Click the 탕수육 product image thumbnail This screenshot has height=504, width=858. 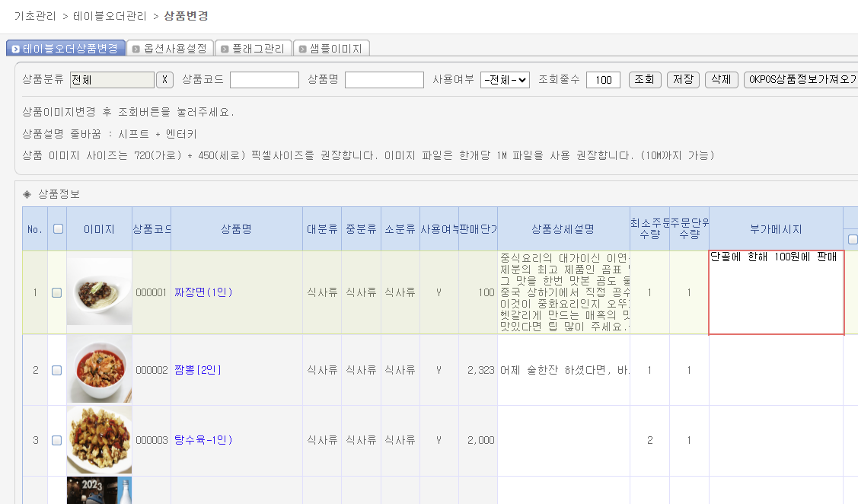pyautogui.click(x=99, y=440)
